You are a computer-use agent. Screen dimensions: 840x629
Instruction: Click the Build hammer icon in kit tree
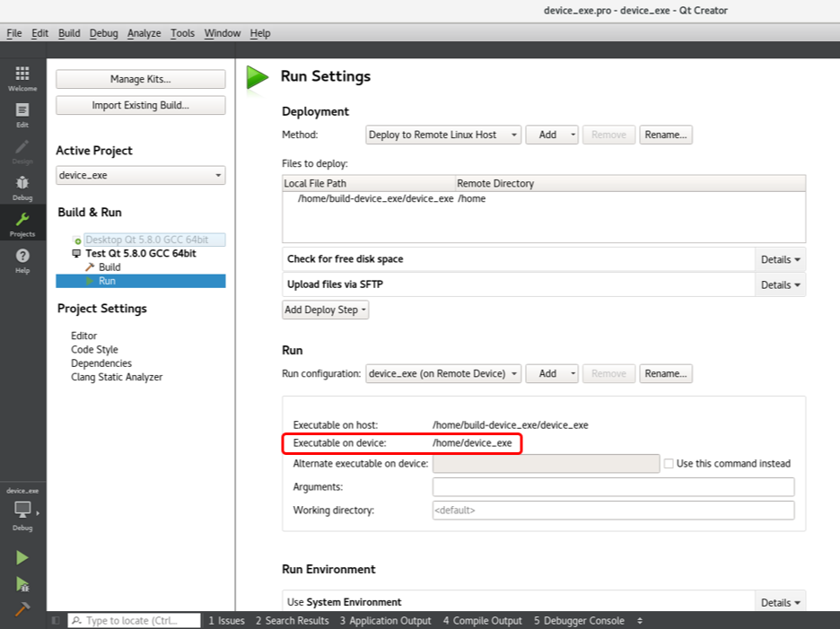(x=90, y=266)
